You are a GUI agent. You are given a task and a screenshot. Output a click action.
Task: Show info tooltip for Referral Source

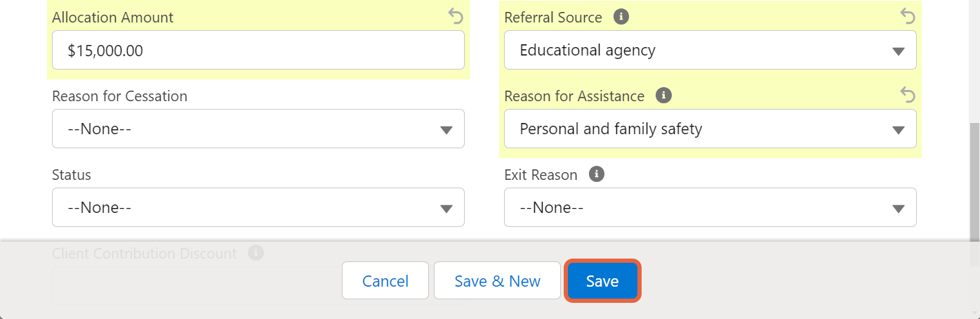621,17
